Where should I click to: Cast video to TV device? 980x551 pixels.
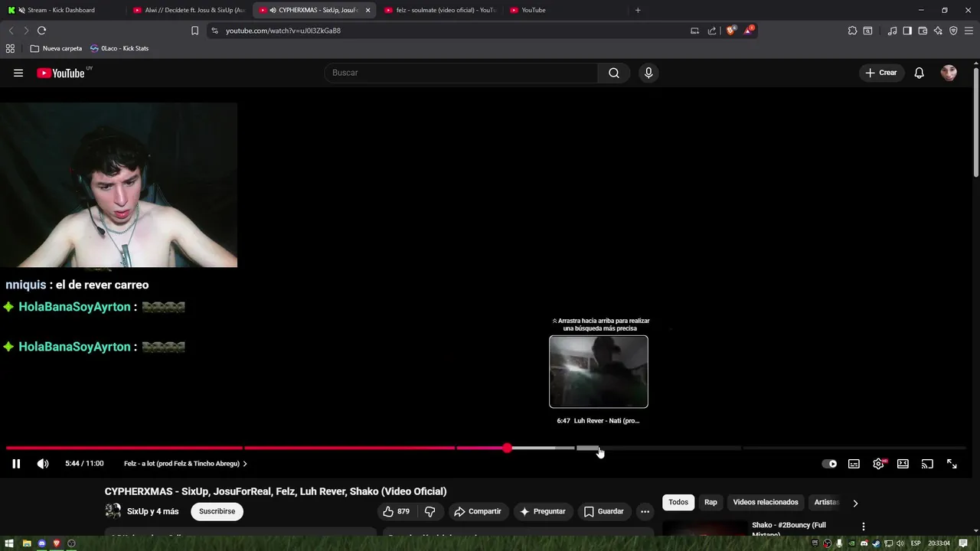click(x=927, y=464)
